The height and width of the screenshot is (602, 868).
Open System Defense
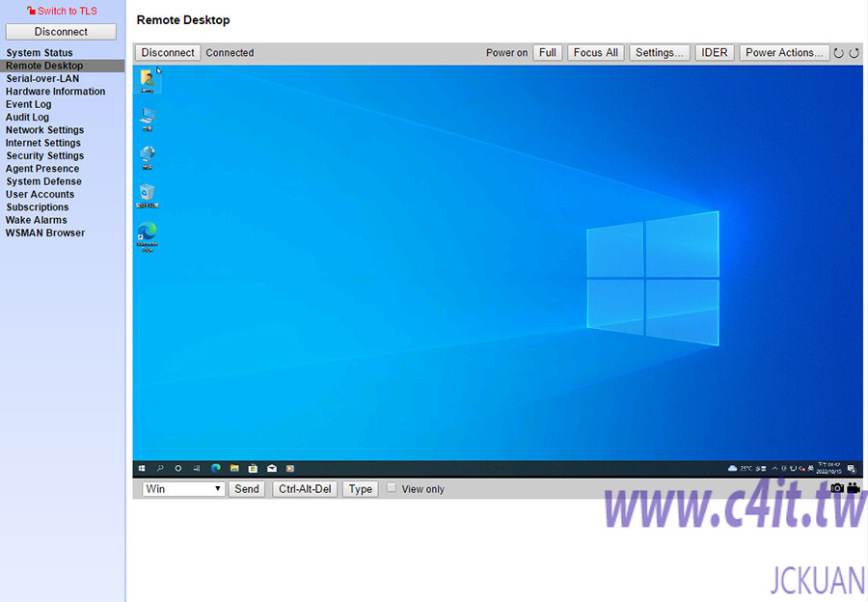pos(43,181)
